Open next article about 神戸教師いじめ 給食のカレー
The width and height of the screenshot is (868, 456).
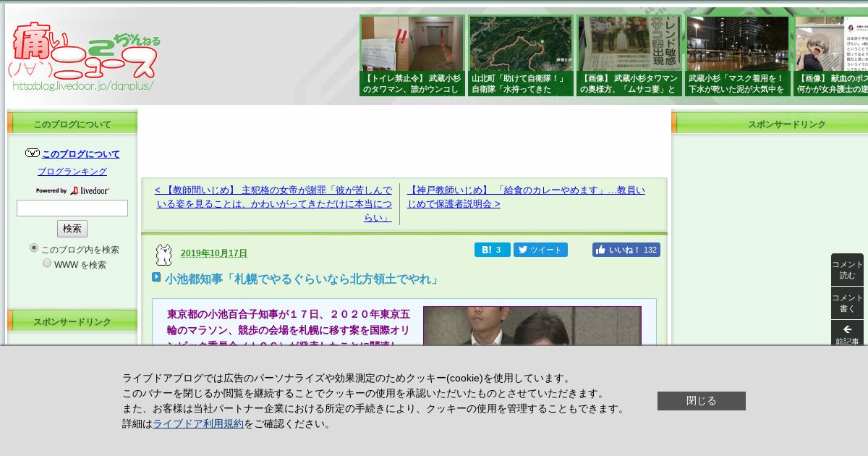pos(526,197)
